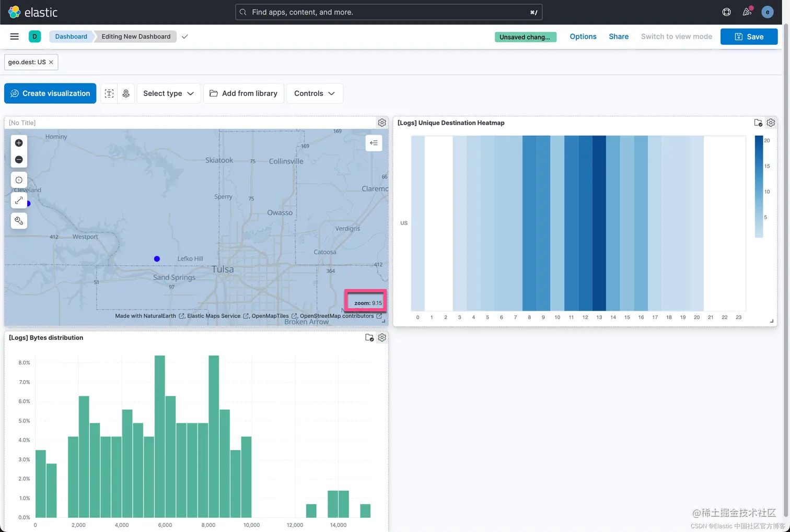The width and height of the screenshot is (790, 532).
Task: Click Bytes distribution library link icon
Action: pyautogui.click(x=369, y=337)
